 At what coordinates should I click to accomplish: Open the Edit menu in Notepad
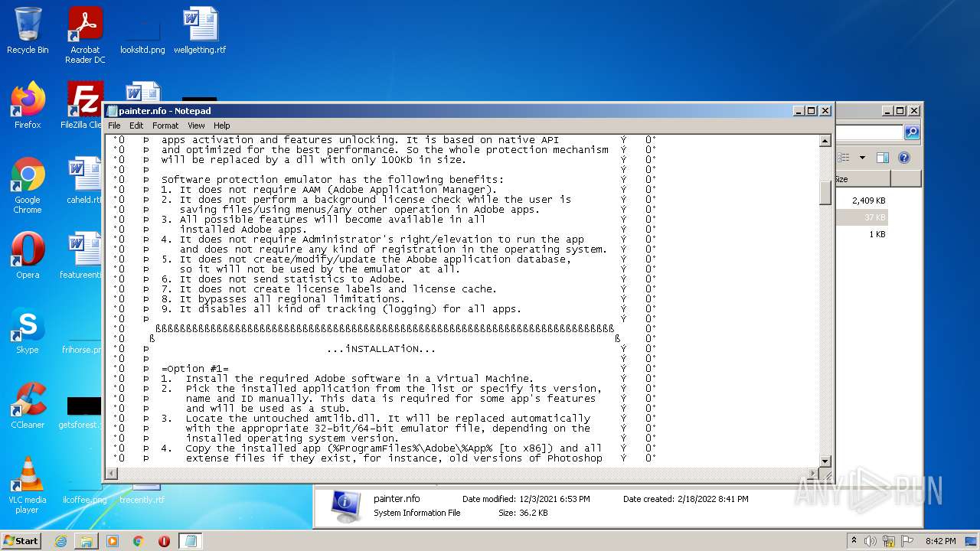[136, 126]
